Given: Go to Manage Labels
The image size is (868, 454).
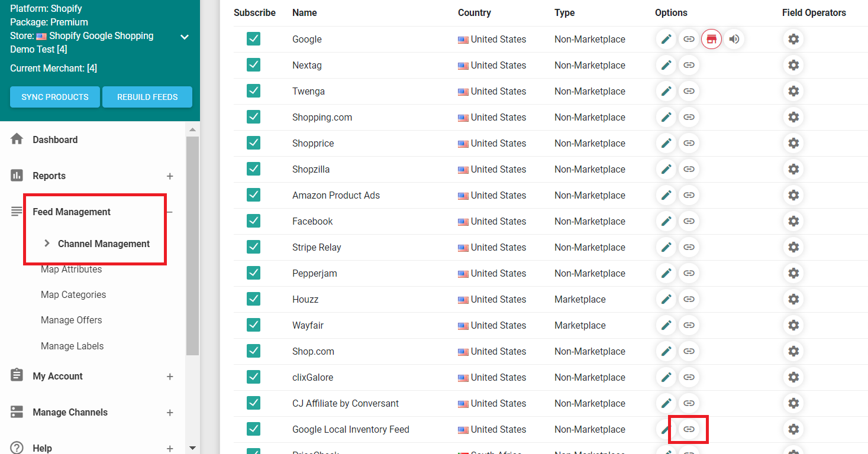Looking at the screenshot, I should click(72, 346).
